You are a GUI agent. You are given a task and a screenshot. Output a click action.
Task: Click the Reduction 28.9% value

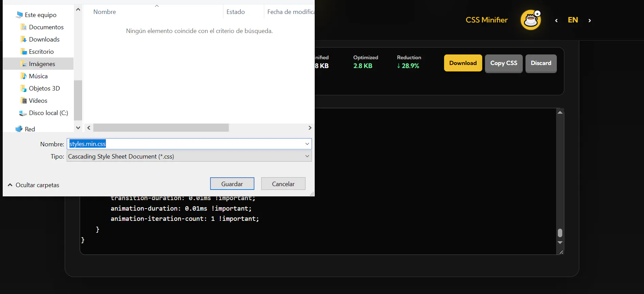coord(408,66)
